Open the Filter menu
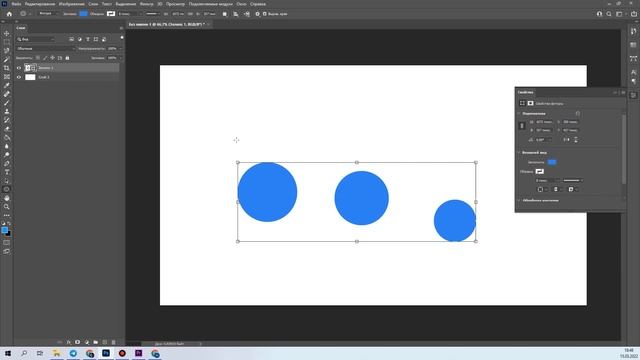 pos(147,4)
